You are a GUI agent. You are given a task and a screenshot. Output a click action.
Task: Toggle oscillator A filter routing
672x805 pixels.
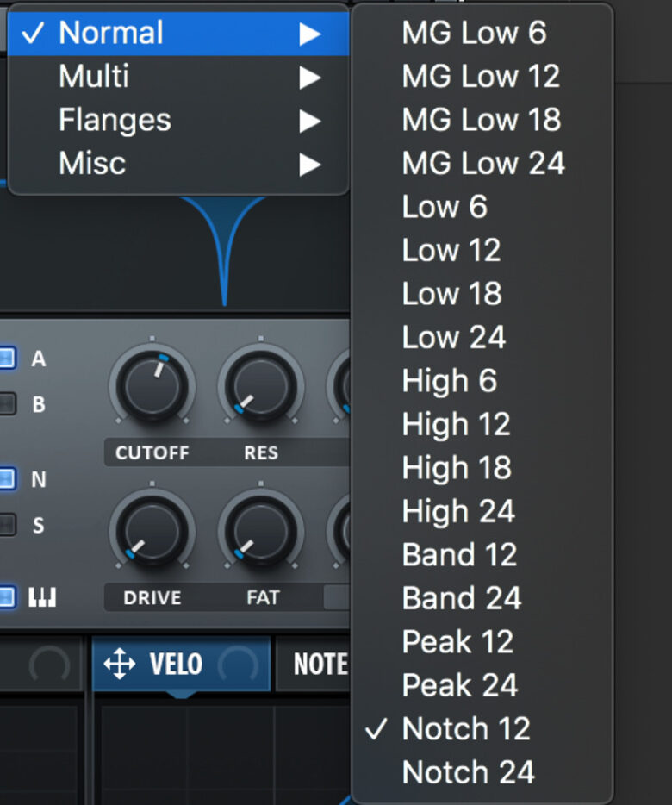(x=8, y=358)
